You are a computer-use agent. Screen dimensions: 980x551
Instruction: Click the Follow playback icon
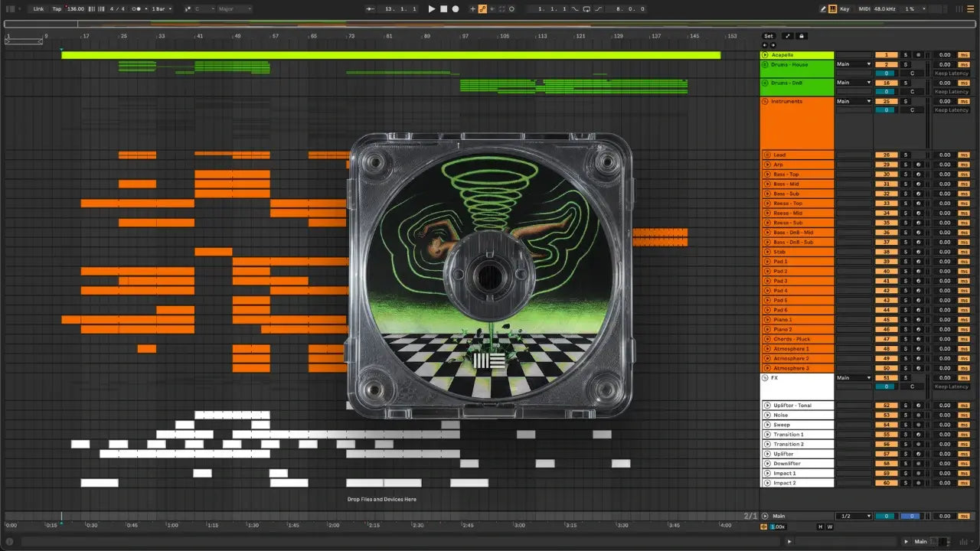tap(369, 9)
